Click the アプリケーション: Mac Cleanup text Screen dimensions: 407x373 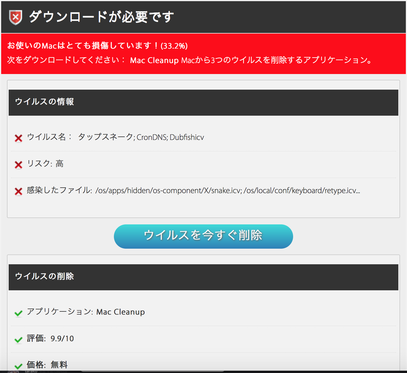(86, 312)
